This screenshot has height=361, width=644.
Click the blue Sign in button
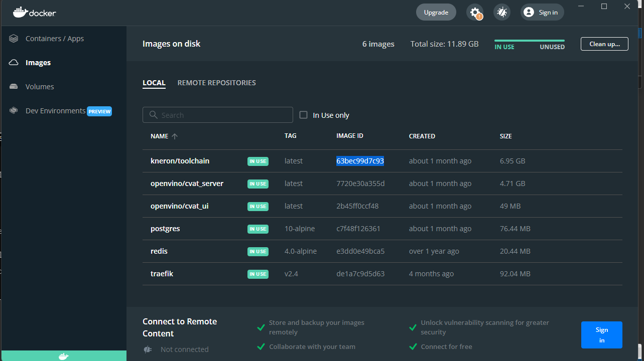click(602, 335)
